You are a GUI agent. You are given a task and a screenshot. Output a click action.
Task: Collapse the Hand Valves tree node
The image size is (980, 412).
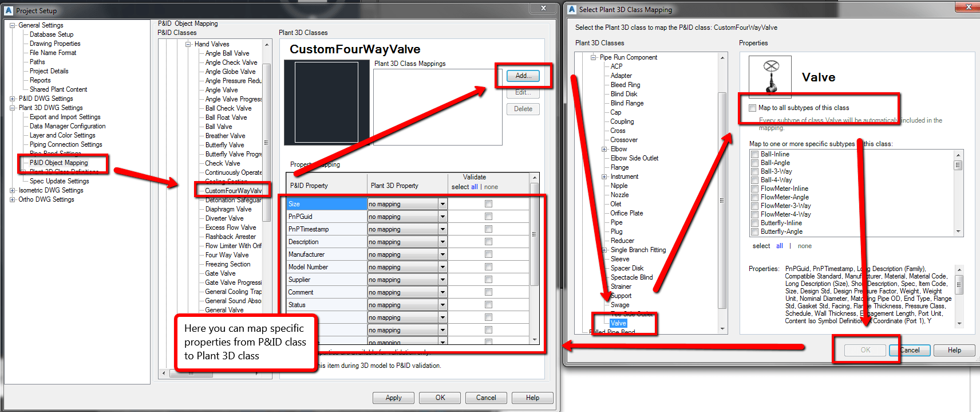pyautogui.click(x=188, y=44)
